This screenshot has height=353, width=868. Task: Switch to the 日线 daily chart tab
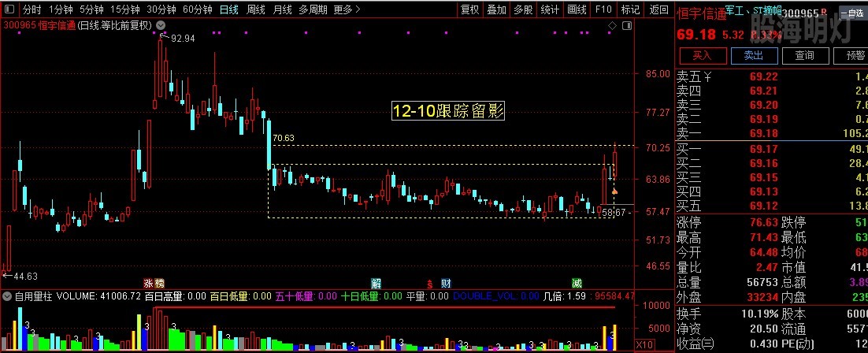(229, 10)
